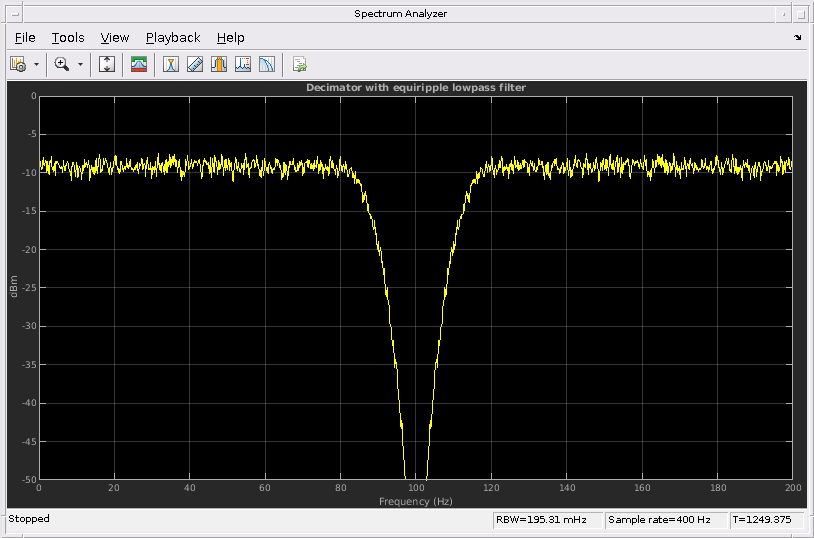Open the zoom options dropdown arrow
Viewport: 814px width, 538px height.
click(80, 64)
